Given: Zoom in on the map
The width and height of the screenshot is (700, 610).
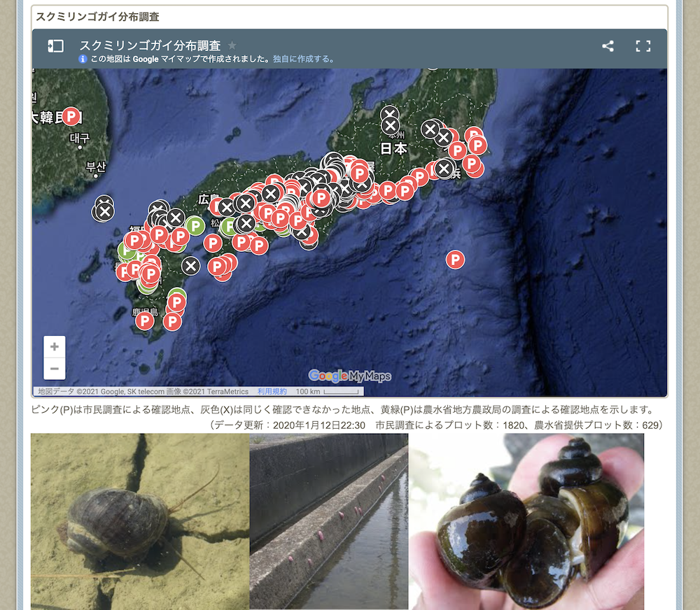Looking at the screenshot, I should click(x=54, y=347).
